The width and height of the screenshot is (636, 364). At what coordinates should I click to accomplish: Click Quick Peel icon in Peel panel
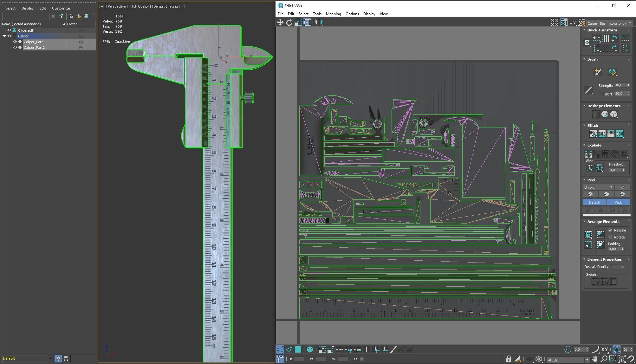coord(590,194)
